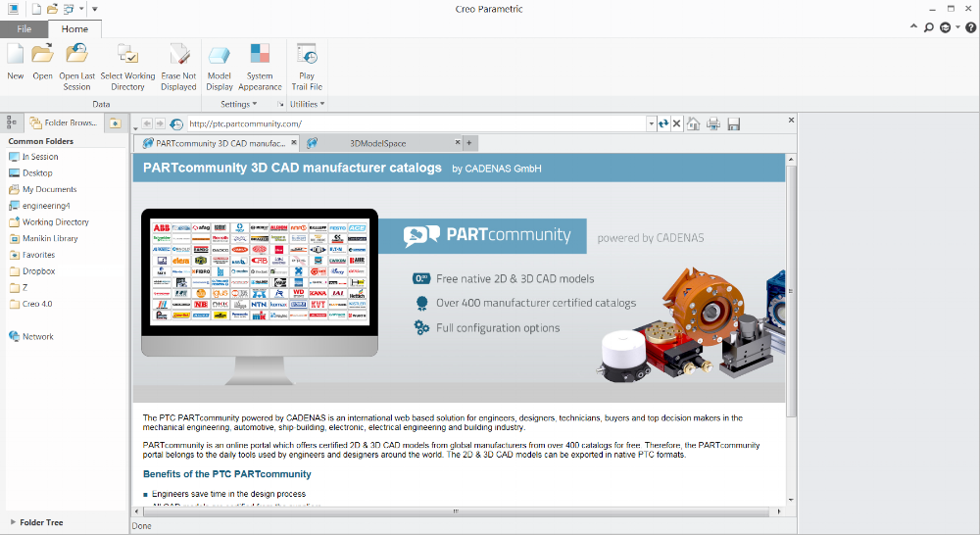Viewport: 980px width, 535px height.
Task: Open PTC Learning Connector icon
Action: pyautogui.click(x=946, y=27)
